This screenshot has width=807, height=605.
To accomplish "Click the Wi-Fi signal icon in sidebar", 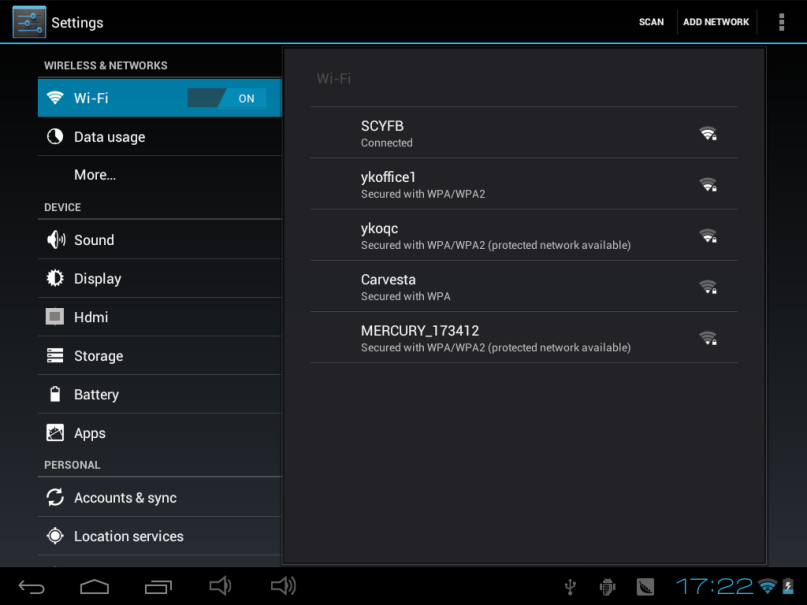I will click(55, 97).
